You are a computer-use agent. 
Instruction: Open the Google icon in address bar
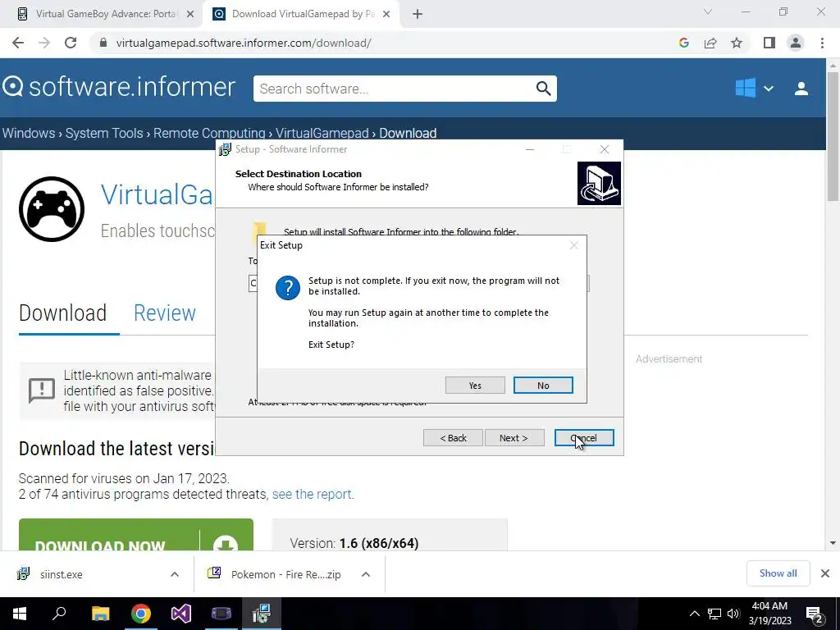683,43
